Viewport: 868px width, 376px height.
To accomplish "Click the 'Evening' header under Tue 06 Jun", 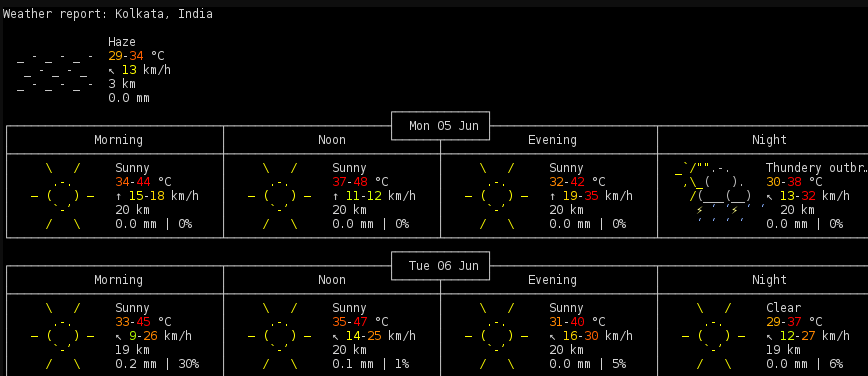I will [552, 280].
